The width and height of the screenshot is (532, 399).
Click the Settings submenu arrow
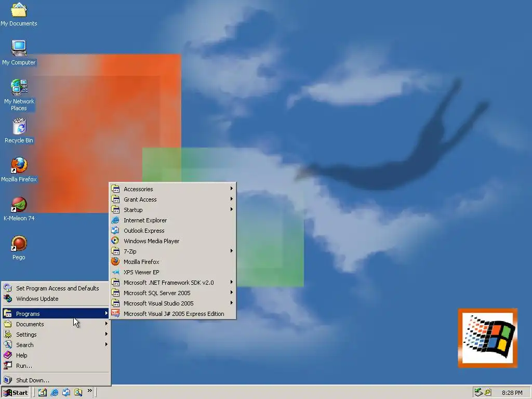[x=106, y=334]
